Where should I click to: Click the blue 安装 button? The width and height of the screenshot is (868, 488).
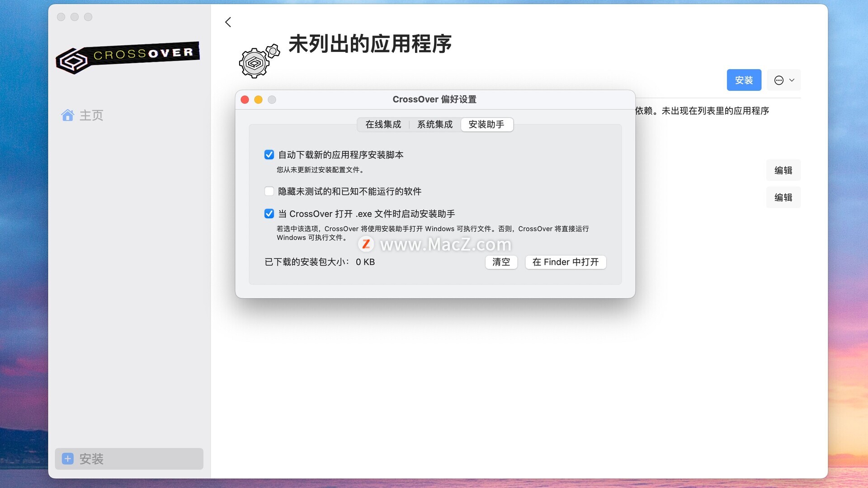click(x=744, y=80)
